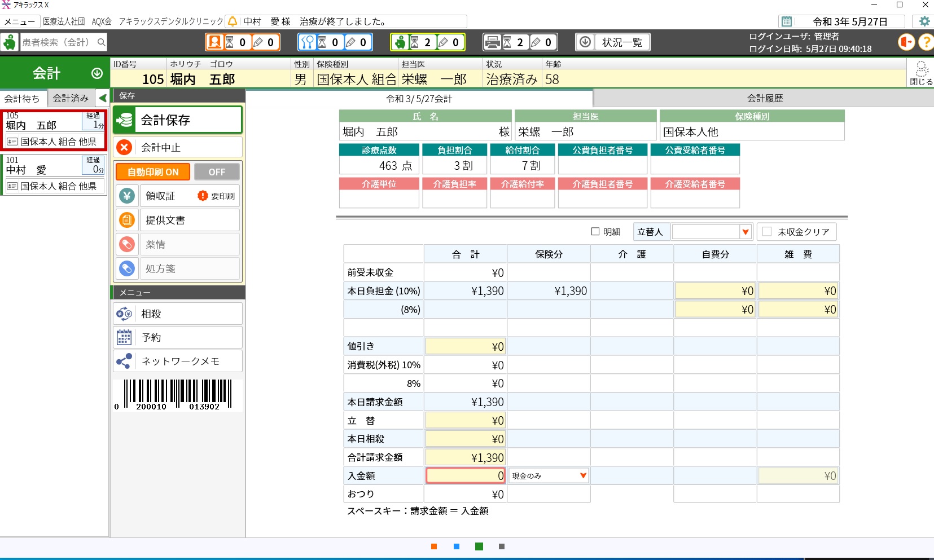The height and width of the screenshot is (560, 934).
Task: Open the gray printer queue status icon
Action: [x=493, y=42]
